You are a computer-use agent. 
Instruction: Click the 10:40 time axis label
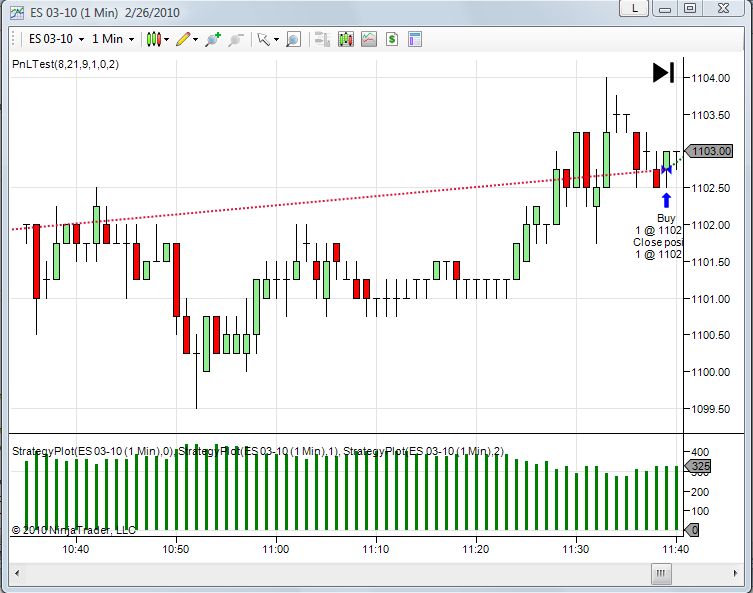(x=76, y=549)
